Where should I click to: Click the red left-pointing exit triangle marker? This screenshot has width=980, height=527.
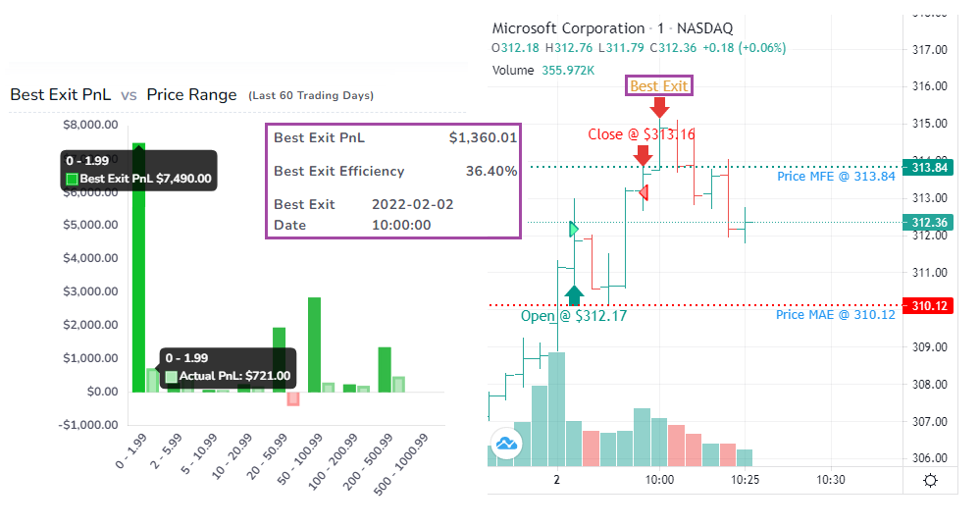[x=644, y=192]
